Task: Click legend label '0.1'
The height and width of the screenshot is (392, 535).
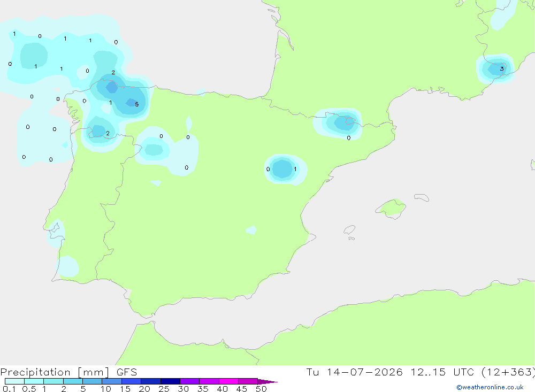Action: (x=9, y=389)
